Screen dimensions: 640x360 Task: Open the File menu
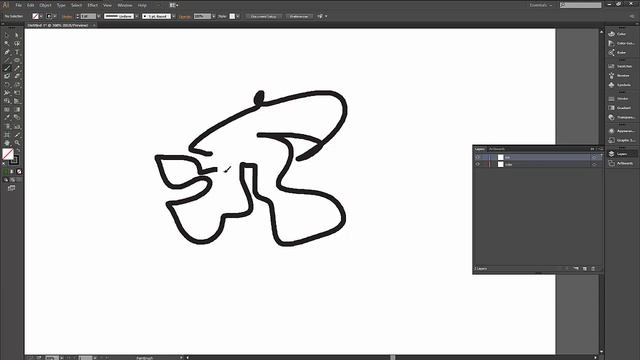coord(18,5)
